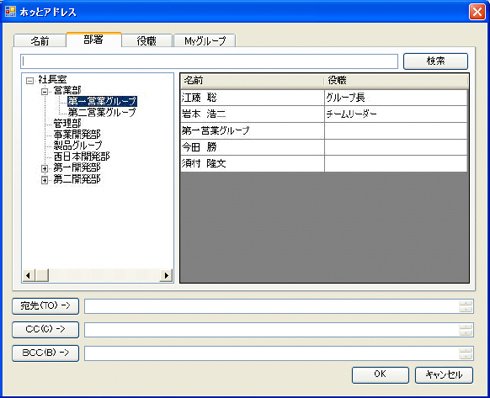Click the 名前 column header

click(x=252, y=80)
